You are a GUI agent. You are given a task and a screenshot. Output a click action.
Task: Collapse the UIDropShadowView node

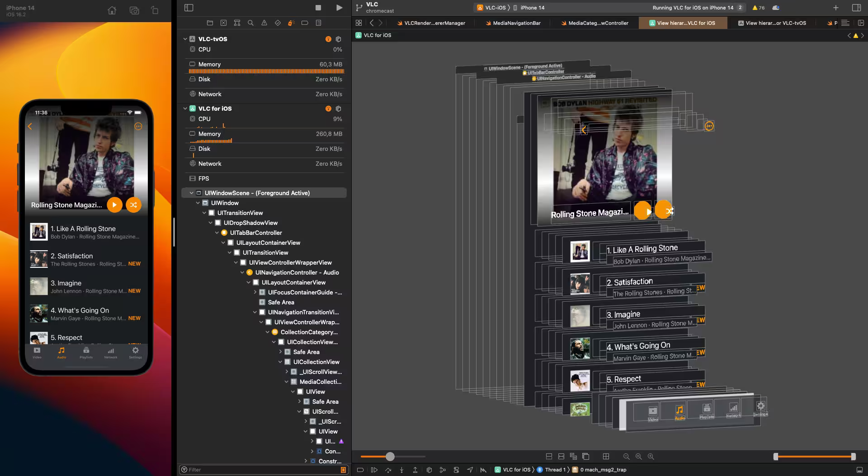[x=210, y=223]
